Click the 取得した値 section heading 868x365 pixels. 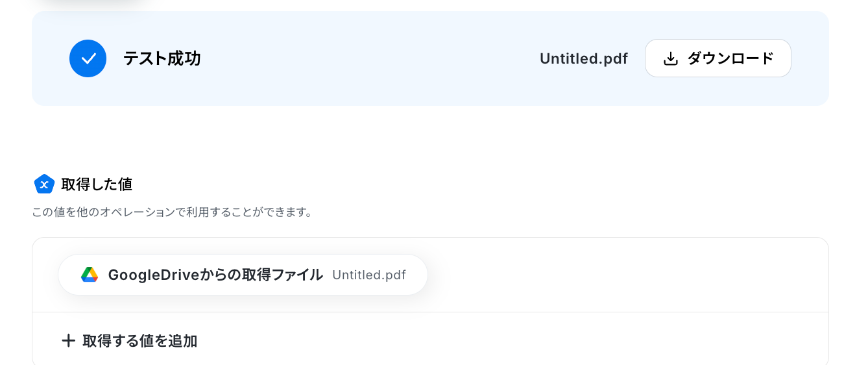coord(97,184)
